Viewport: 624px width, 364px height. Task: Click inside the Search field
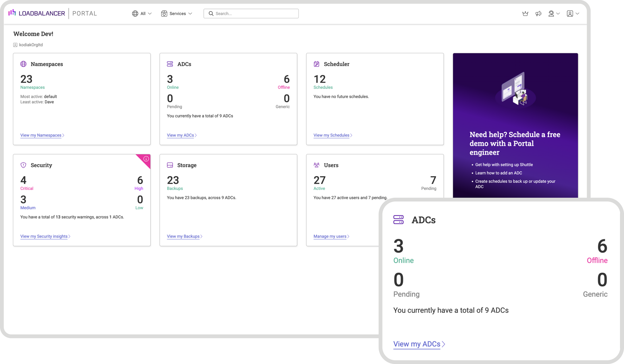click(x=251, y=13)
